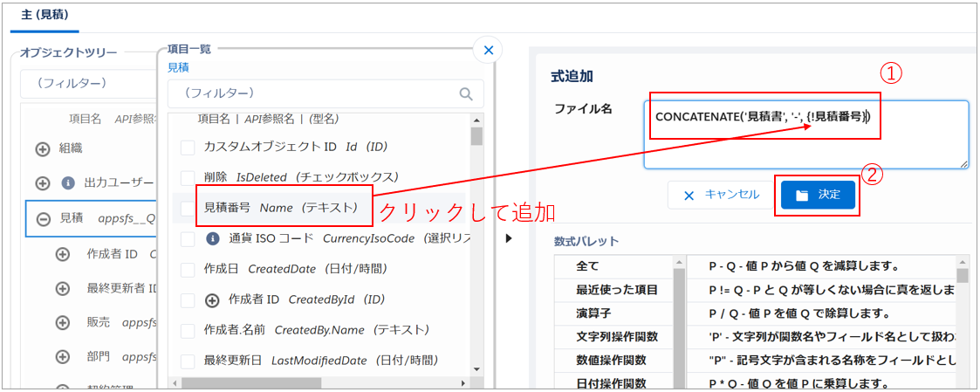980x392 pixels.
Task: Expand the 組織 tree node
Action: pyautogui.click(x=43, y=148)
